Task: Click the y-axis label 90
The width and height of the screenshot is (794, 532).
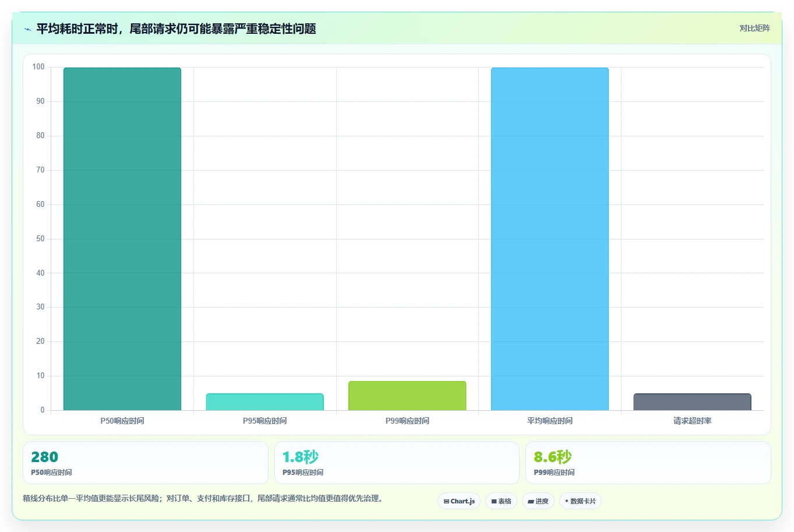Action: pyautogui.click(x=40, y=101)
